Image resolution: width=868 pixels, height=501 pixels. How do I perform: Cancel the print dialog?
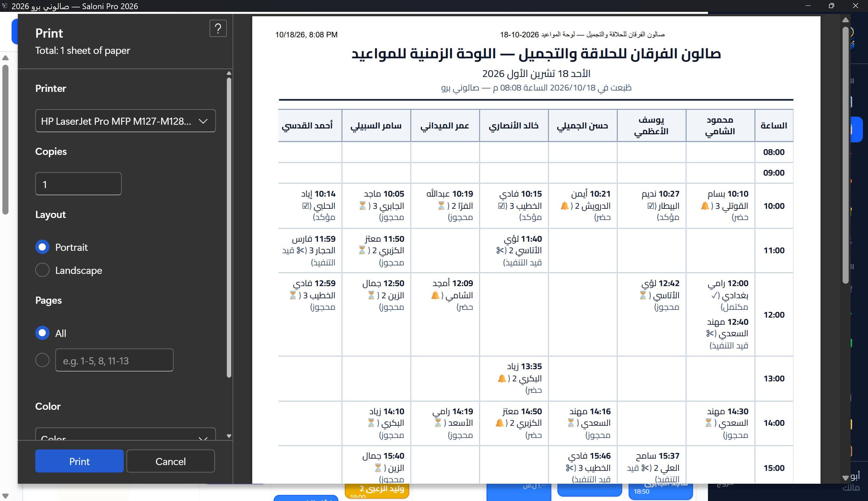(x=170, y=461)
